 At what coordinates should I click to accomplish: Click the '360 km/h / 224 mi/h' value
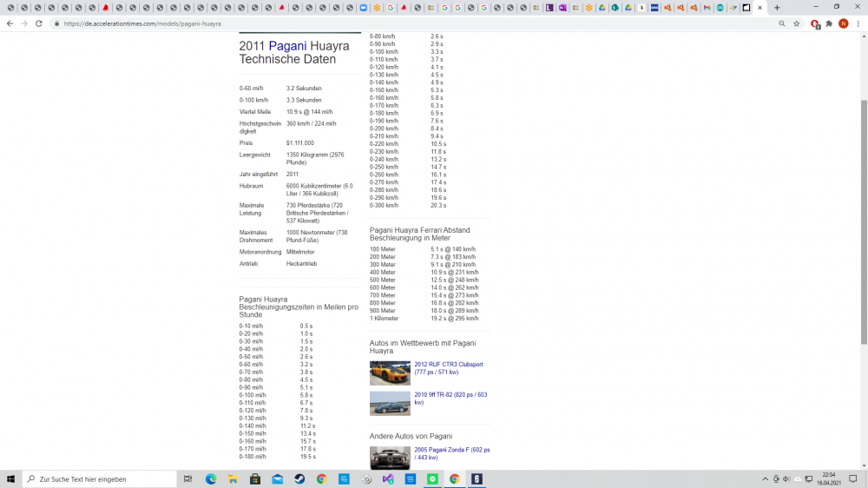[311, 124]
